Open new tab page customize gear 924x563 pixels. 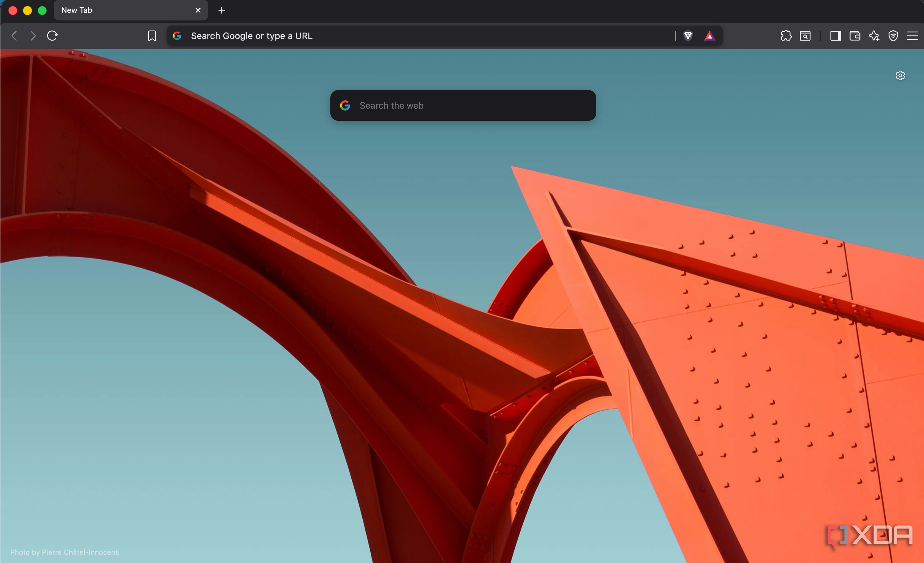coord(900,75)
